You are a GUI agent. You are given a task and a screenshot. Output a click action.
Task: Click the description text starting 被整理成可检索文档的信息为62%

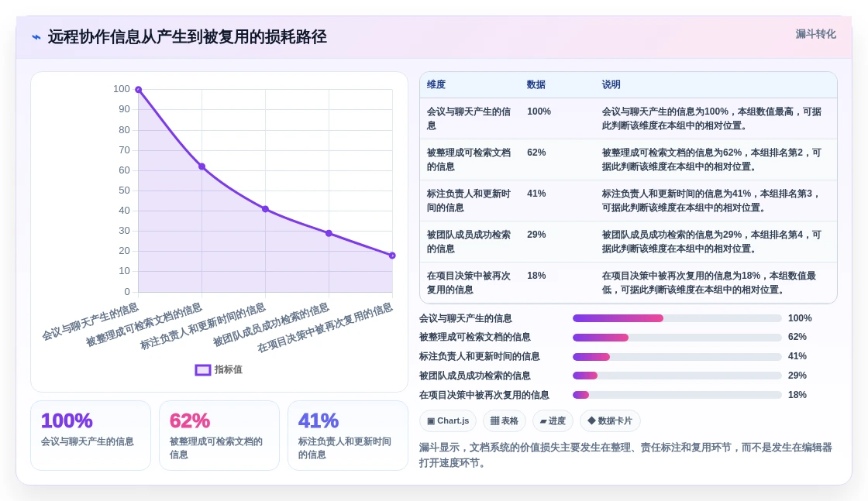711,160
